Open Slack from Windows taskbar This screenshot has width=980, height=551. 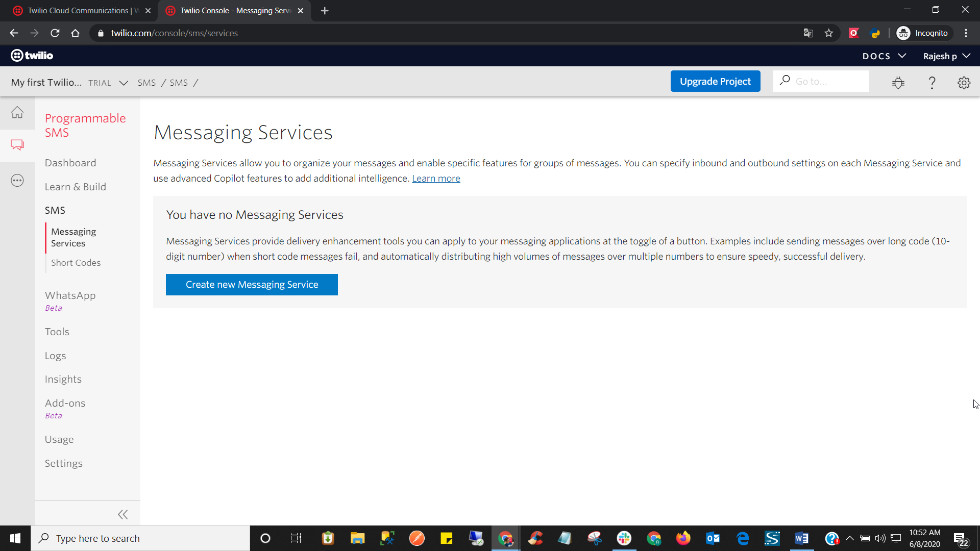(x=624, y=538)
